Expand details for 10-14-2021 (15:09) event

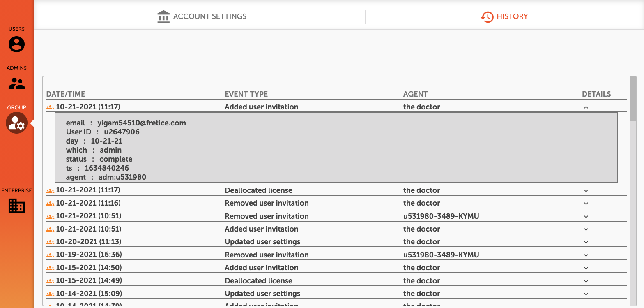coord(586,294)
